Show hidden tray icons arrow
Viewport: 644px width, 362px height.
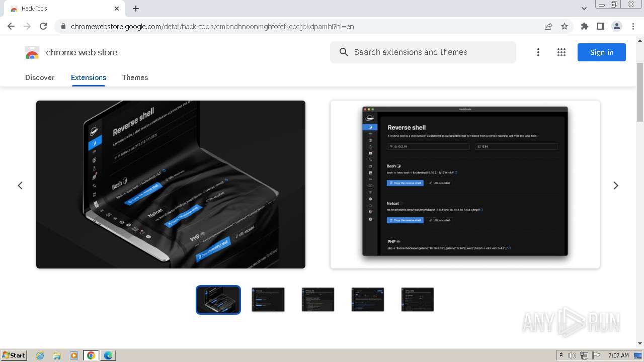(561, 355)
